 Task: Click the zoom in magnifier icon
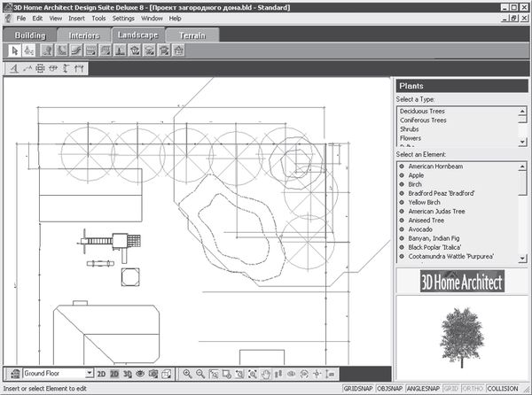tap(187, 374)
